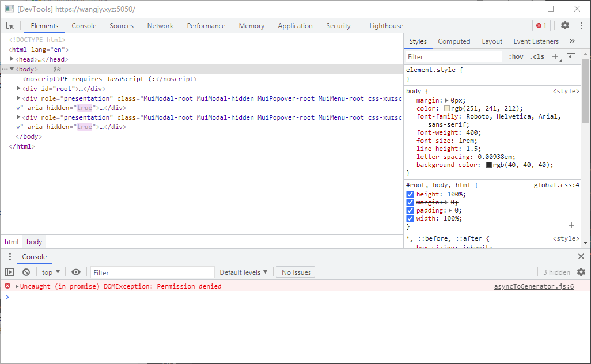
Task: Open console settings gear icon
Action: click(x=581, y=272)
